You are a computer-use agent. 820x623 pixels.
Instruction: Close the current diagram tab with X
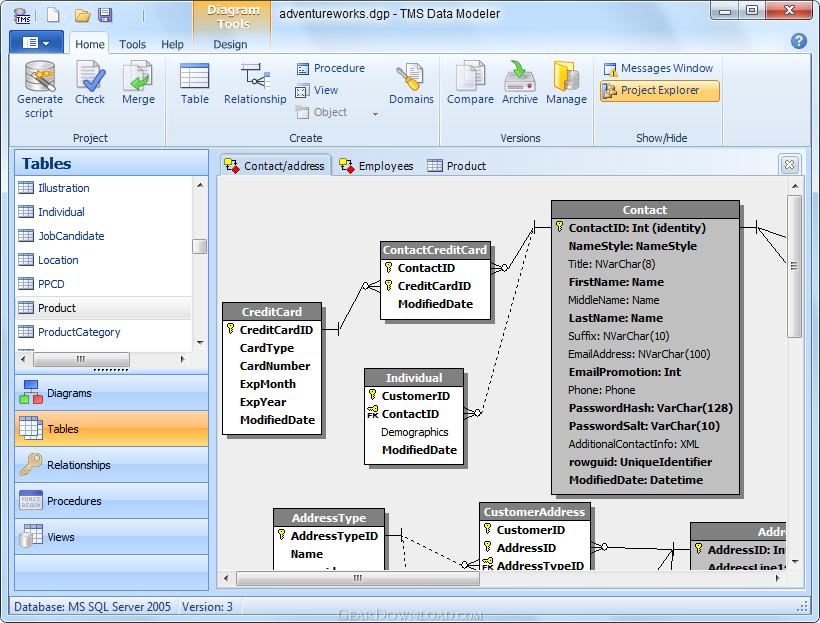point(789,165)
